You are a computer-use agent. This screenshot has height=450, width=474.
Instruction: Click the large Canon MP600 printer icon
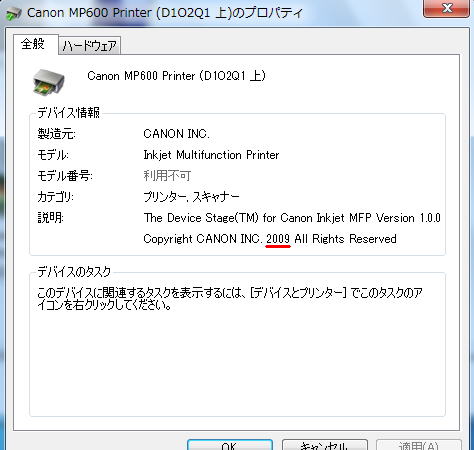click(x=49, y=82)
